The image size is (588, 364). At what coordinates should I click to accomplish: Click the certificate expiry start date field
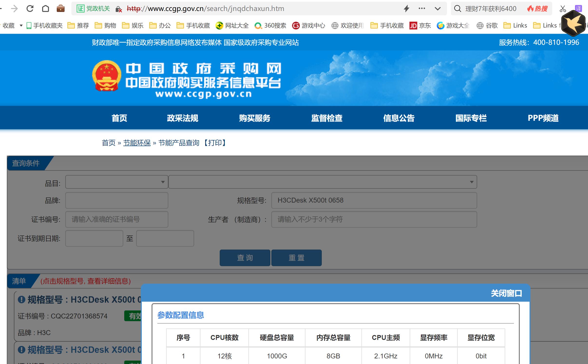[94, 238]
